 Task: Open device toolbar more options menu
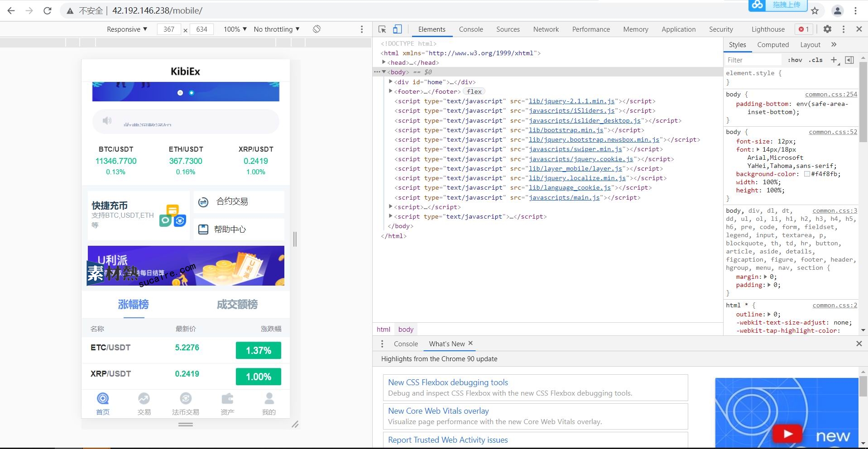pos(361,29)
